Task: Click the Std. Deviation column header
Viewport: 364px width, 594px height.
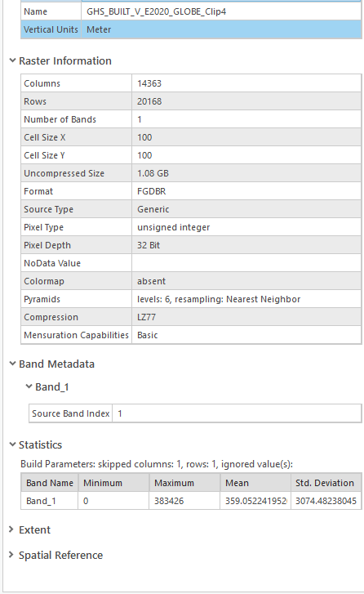Action: 326,483
